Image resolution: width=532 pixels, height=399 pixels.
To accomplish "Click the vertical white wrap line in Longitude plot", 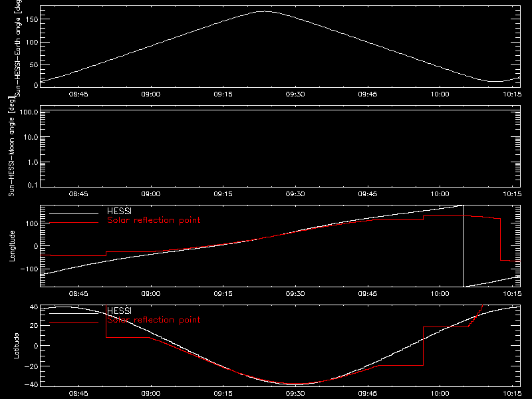I will click(x=463, y=246).
